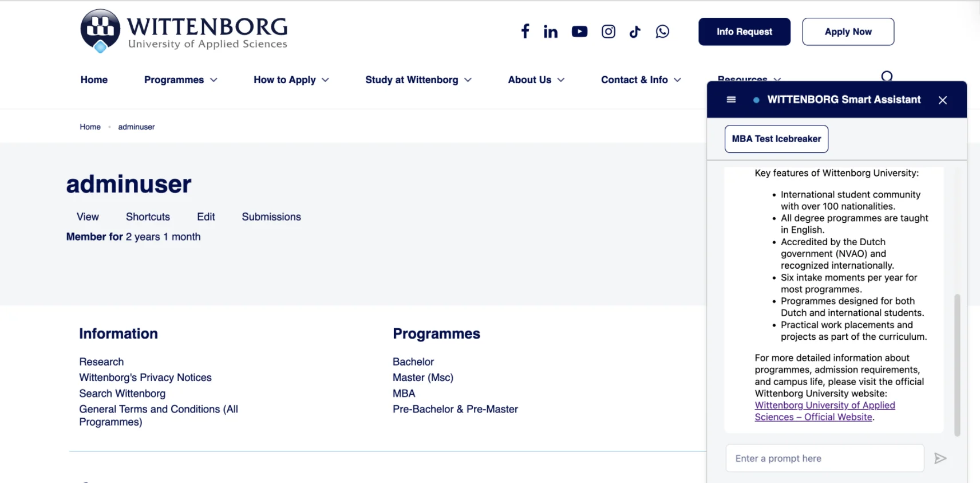Screen dimensions: 980x483
Task: Close the Smart Assistant panel
Action: coord(942,100)
